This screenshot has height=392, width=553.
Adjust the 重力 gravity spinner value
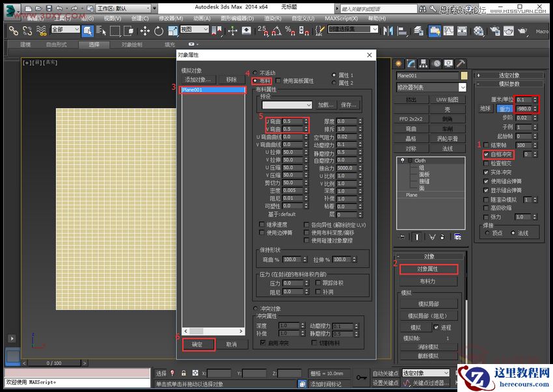coord(535,109)
